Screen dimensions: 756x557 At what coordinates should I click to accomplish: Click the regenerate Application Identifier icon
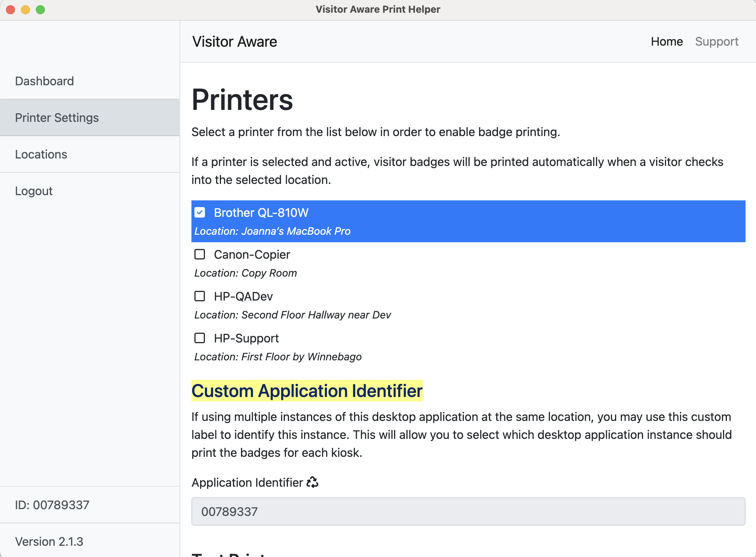pyautogui.click(x=312, y=482)
